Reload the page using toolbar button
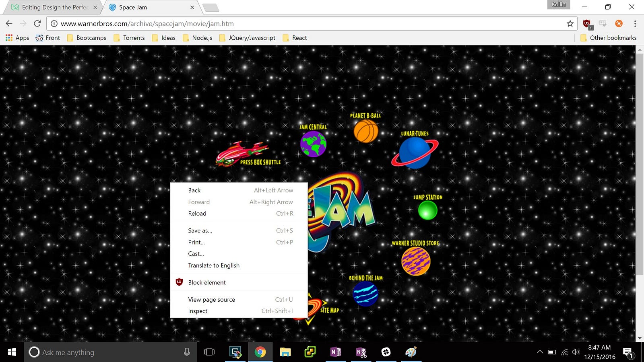This screenshot has width=644, height=362. pos(37,24)
